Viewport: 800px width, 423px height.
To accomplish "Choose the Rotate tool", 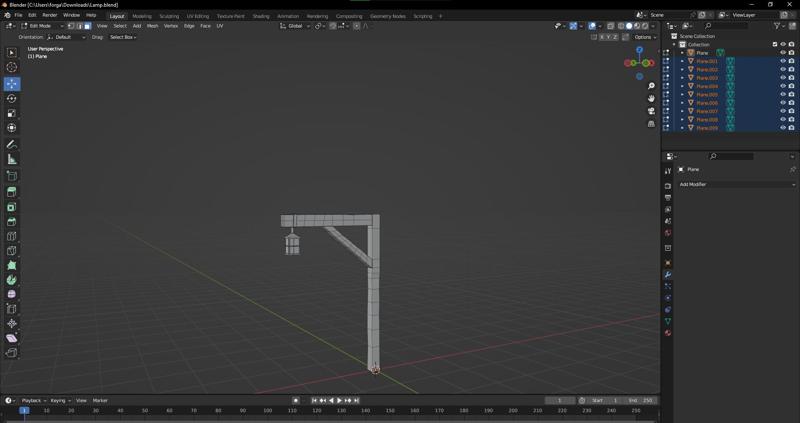I will pyautogui.click(x=12, y=98).
